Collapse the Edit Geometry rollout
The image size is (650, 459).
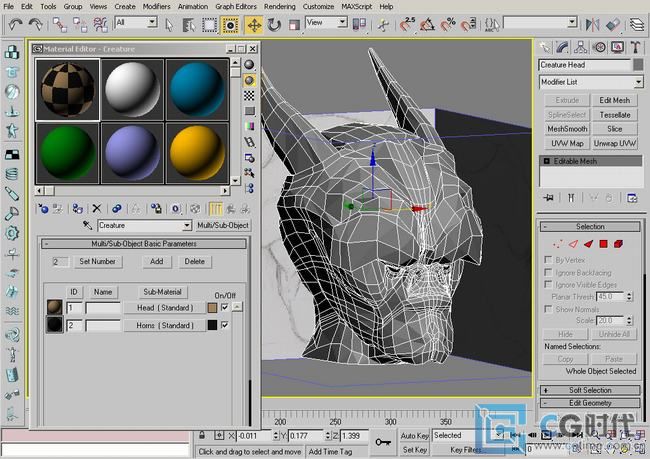coord(590,403)
